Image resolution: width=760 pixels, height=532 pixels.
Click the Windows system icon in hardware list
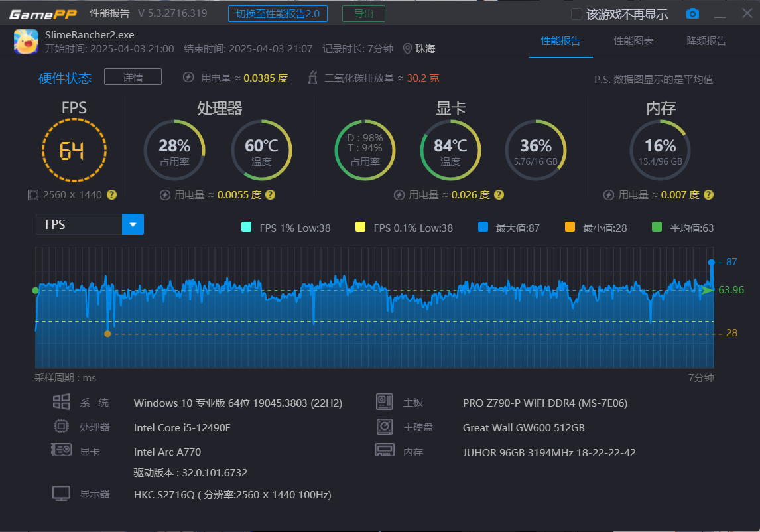coord(61,402)
